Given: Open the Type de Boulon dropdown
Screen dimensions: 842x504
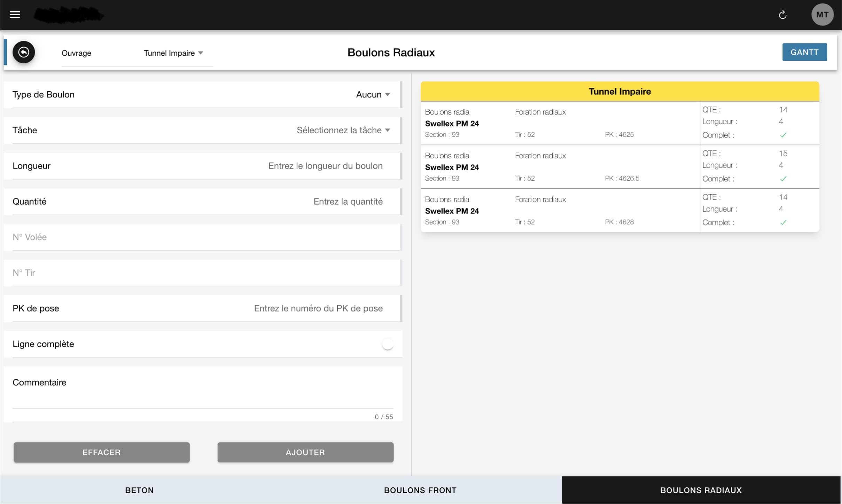Looking at the screenshot, I should tap(373, 95).
